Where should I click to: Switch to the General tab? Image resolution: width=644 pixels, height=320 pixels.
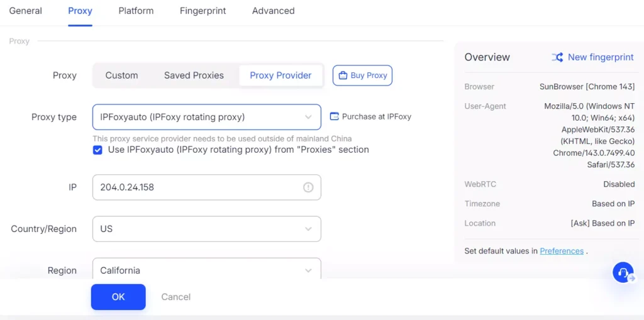pyautogui.click(x=26, y=11)
